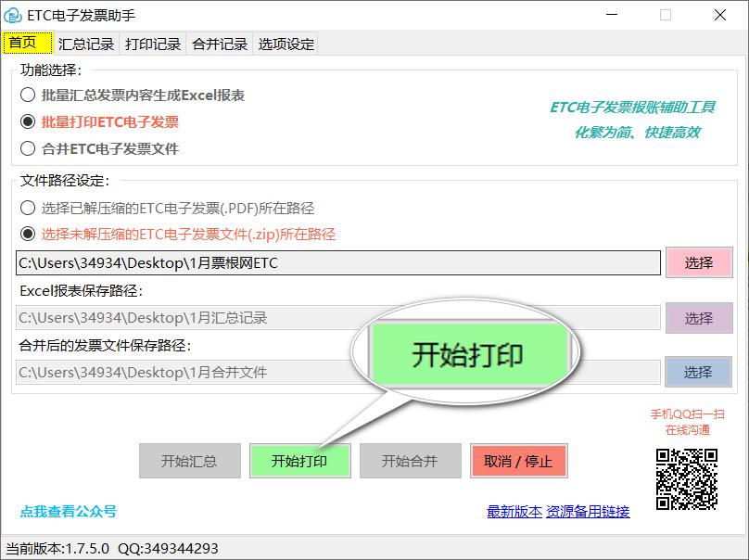Click the green 开始打印 button
Image resolution: width=749 pixels, height=560 pixels.
[300, 461]
